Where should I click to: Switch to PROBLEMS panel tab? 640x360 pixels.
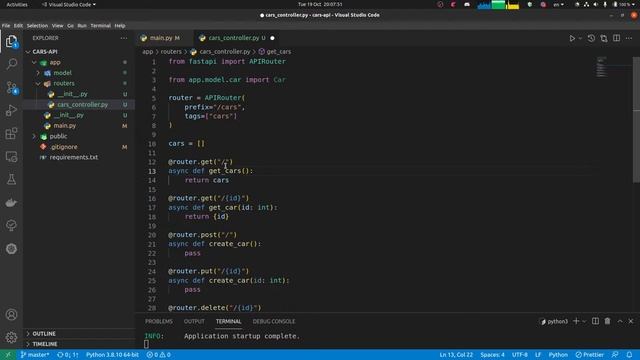(159, 321)
